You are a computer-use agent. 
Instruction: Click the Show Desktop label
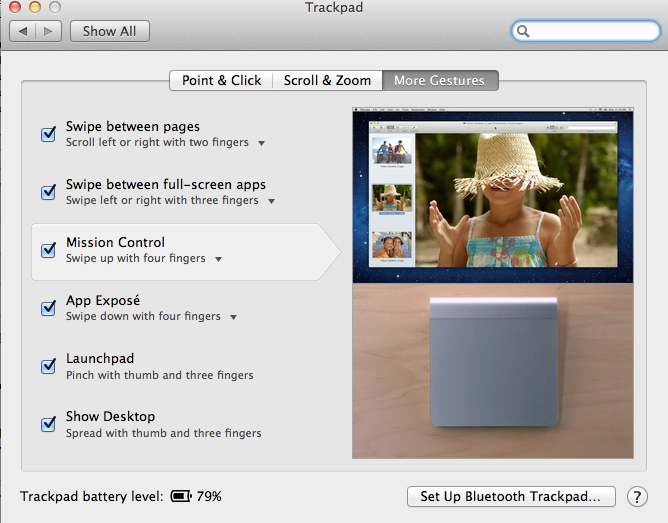(x=110, y=417)
